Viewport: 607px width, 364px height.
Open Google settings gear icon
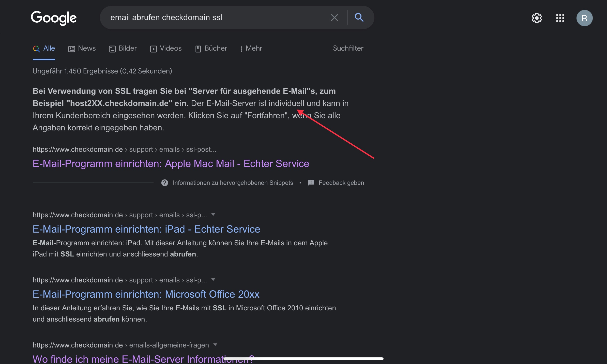tap(537, 18)
